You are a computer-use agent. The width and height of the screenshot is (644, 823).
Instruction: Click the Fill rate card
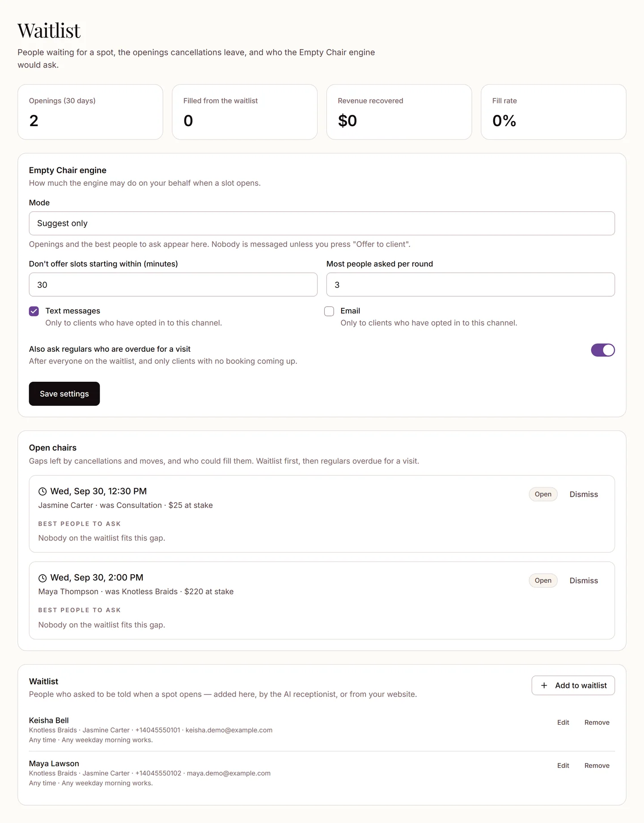554,112
